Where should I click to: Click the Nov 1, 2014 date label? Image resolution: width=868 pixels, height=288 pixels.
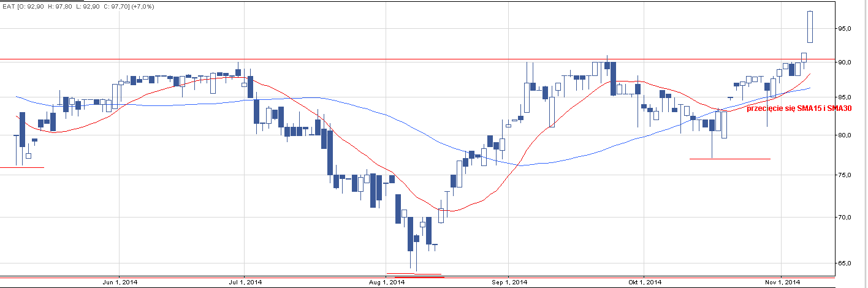(783, 282)
